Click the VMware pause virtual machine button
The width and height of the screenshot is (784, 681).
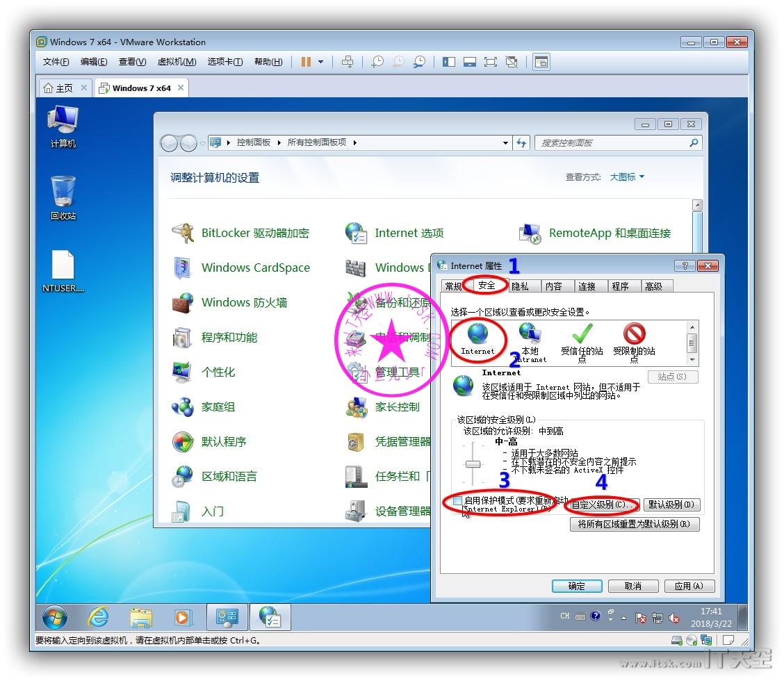[x=306, y=62]
